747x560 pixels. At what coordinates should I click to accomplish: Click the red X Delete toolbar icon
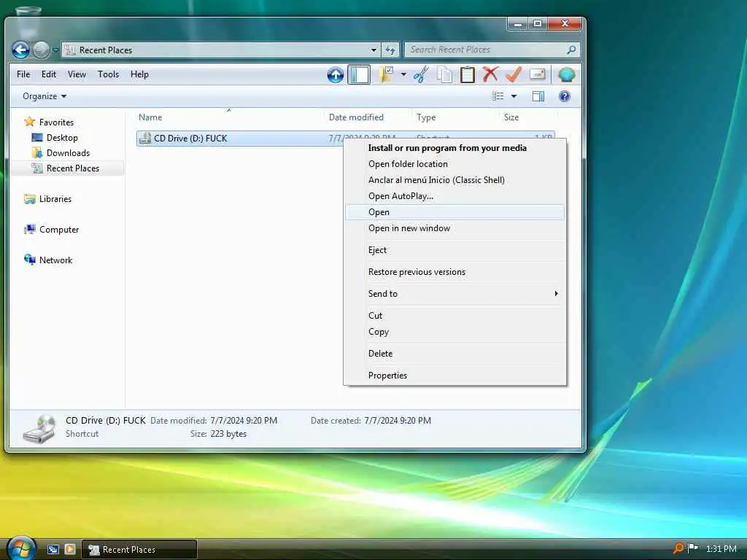click(x=490, y=74)
